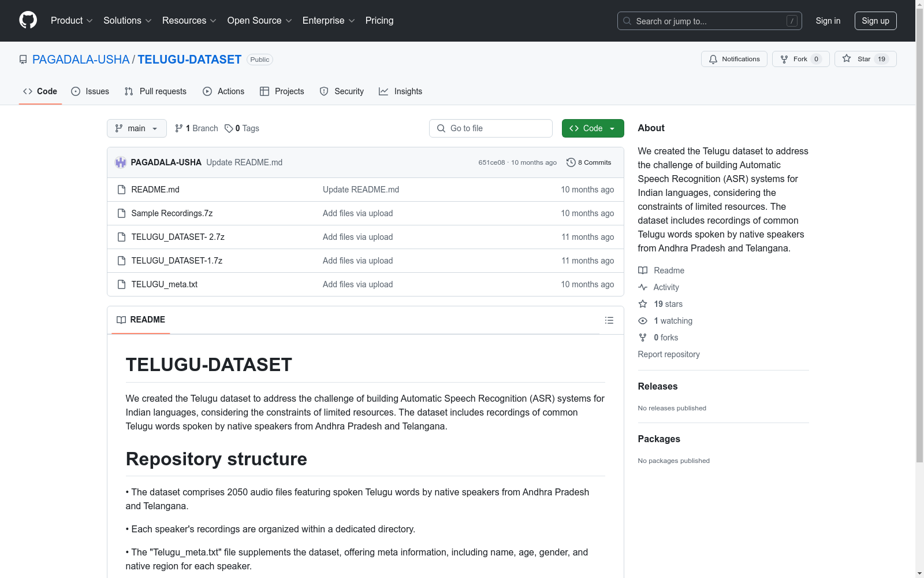Viewport: 924px width, 578px height.
Task: Click the bell icon in Notifications
Action: point(713,59)
